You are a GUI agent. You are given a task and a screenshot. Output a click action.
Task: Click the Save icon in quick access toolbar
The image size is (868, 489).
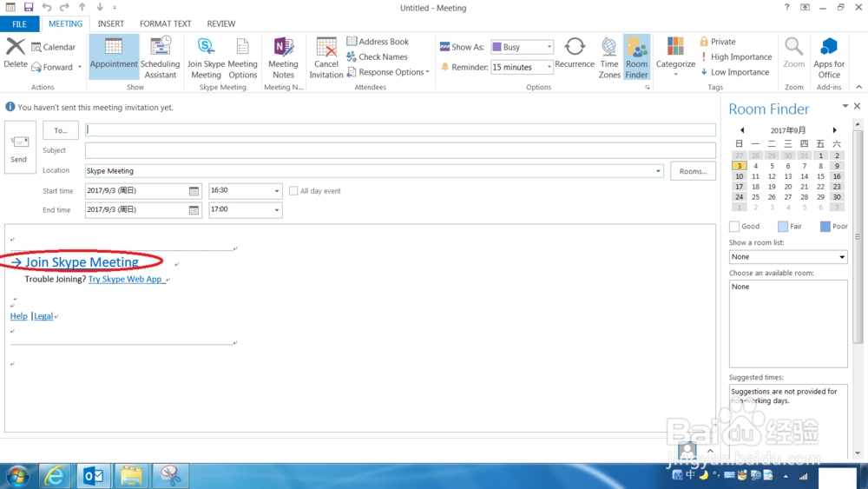(x=29, y=7)
